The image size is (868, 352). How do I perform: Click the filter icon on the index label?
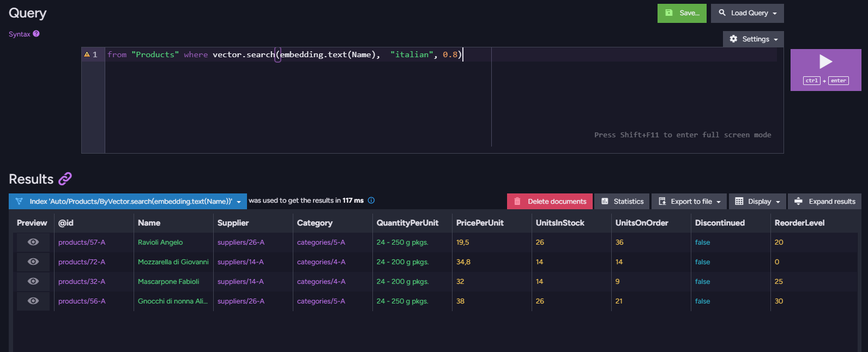pyautogui.click(x=19, y=201)
